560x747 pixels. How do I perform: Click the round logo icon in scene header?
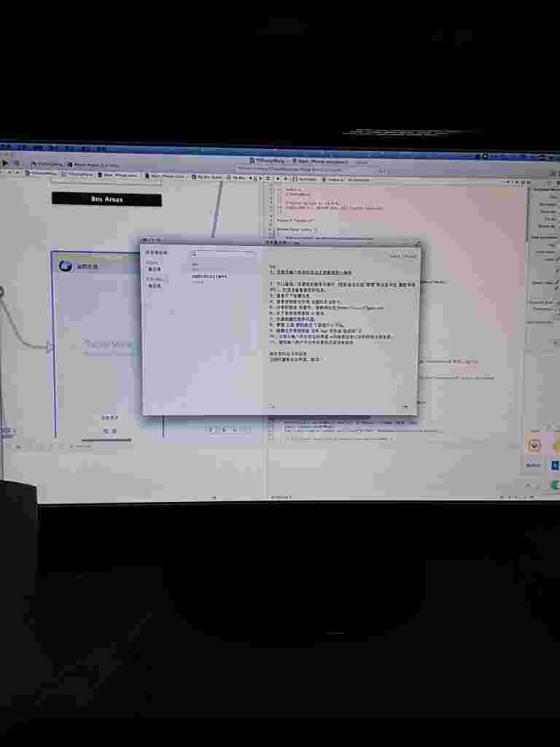click(x=65, y=266)
